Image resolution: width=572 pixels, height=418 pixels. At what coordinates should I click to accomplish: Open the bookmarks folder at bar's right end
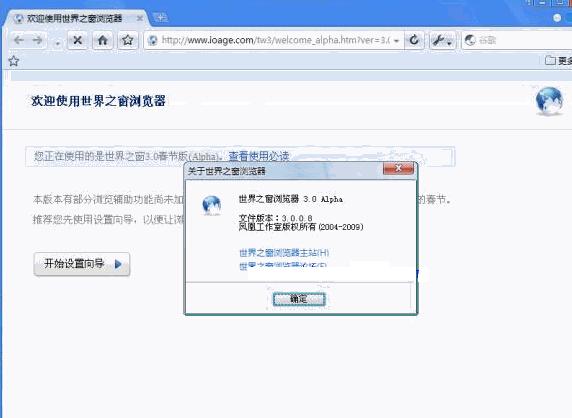coord(558,60)
